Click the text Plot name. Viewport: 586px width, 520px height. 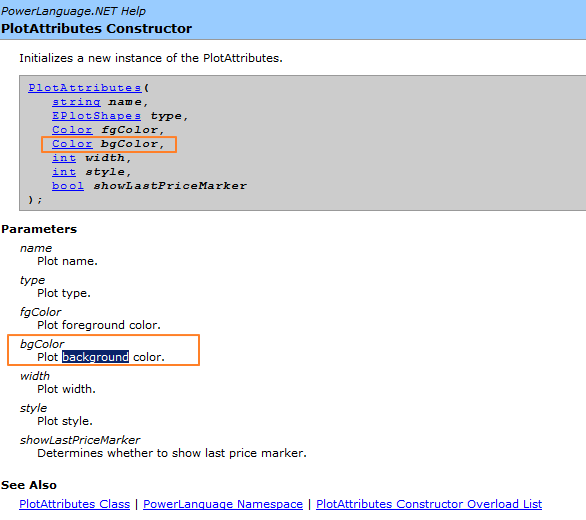coord(67,261)
